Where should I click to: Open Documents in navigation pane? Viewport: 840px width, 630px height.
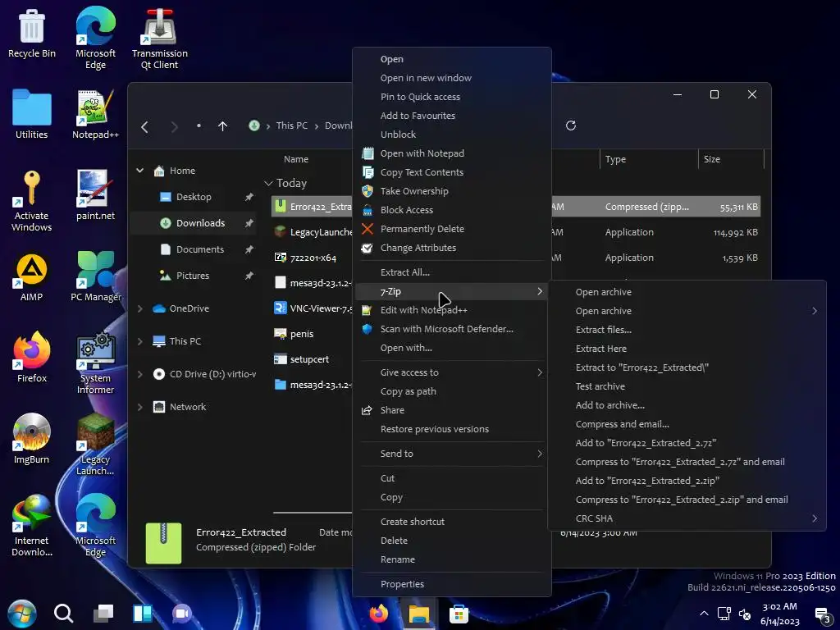tap(193, 249)
